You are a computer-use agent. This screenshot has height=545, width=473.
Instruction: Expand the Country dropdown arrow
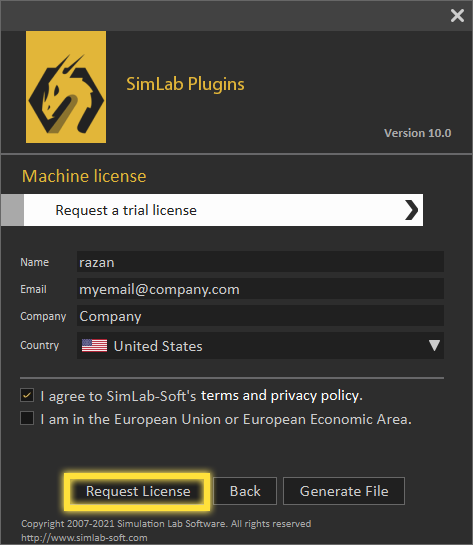click(434, 345)
